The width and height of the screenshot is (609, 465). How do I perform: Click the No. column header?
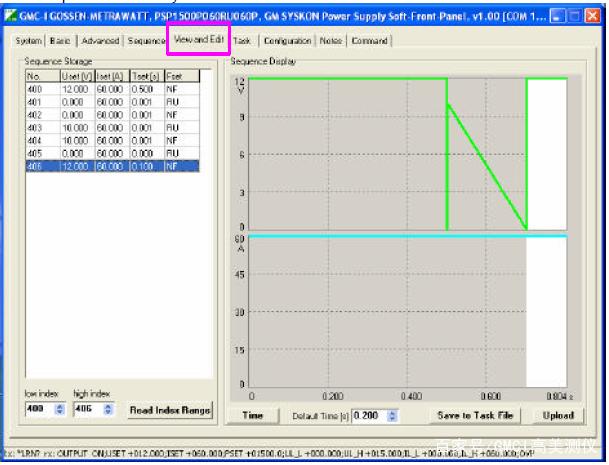pyautogui.click(x=43, y=76)
